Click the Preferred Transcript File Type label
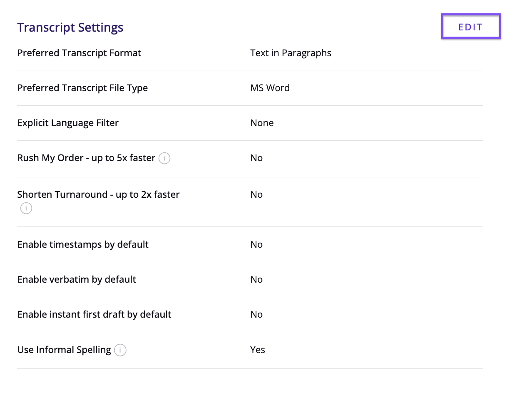Image resolution: width=532 pixels, height=393 pixels. [82, 88]
